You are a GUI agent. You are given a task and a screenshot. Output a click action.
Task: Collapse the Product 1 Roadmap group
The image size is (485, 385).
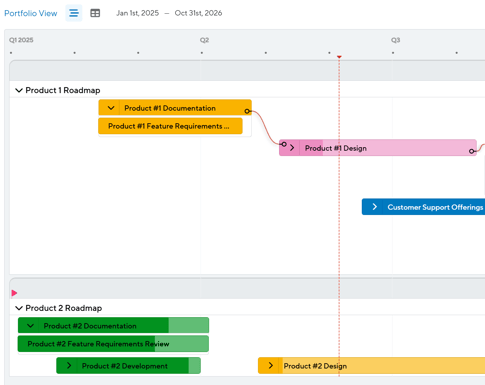click(19, 90)
